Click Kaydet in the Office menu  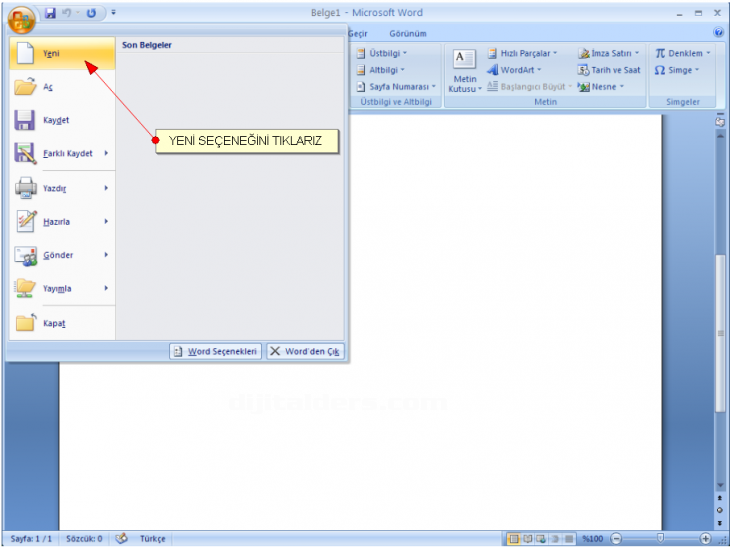pos(62,120)
